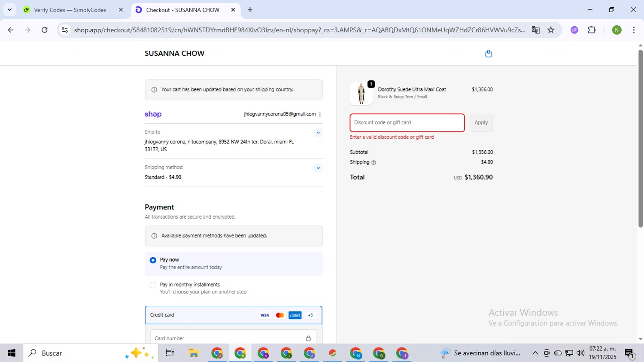Open Task View on the taskbar
The width and height of the screenshot is (644, 362).
tap(170, 353)
